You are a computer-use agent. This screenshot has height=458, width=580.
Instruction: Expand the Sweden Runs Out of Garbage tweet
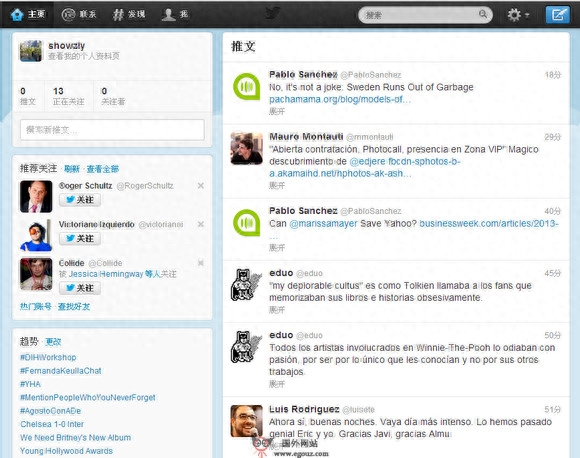(277, 111)
